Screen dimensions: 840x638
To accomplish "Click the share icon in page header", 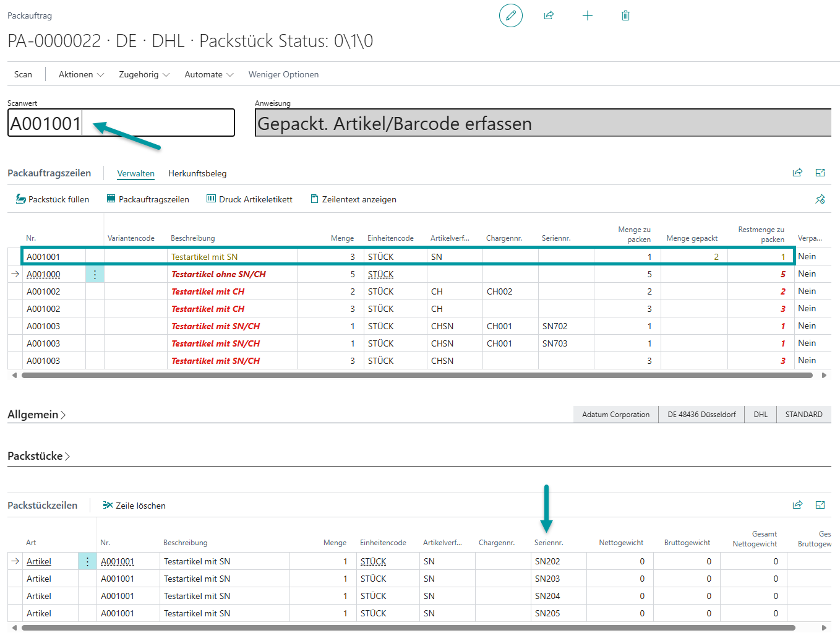I will (549, 15).
